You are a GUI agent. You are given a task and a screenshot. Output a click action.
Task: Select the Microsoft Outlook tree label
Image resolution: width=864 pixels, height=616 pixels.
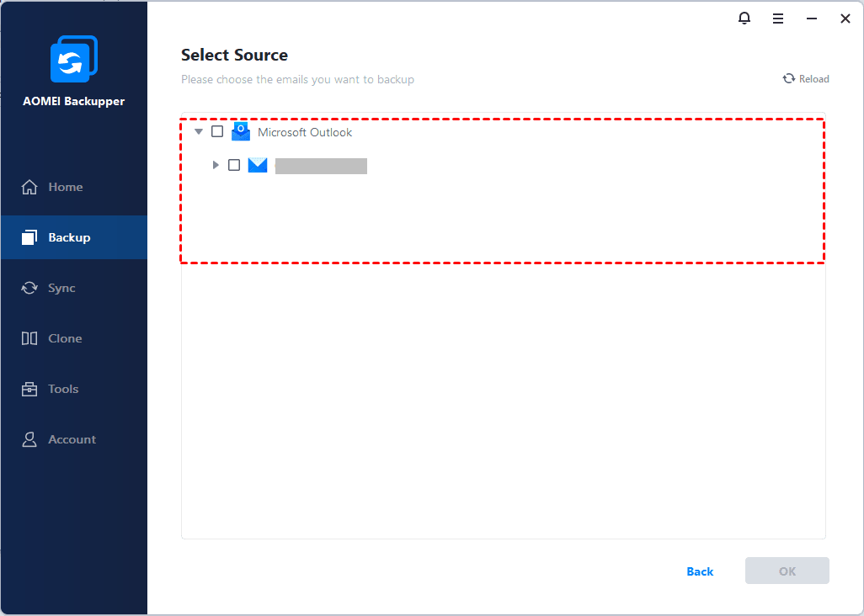point(305,133)
